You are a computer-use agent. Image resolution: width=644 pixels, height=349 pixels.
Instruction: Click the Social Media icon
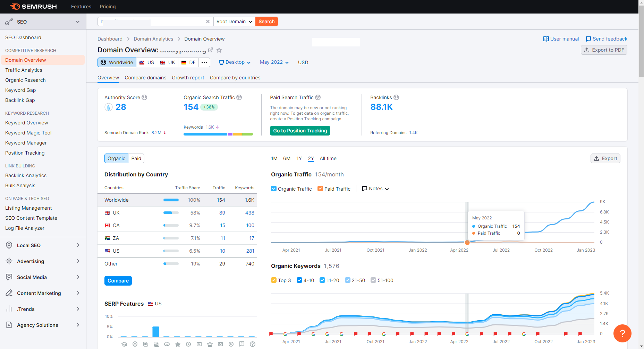9,277
